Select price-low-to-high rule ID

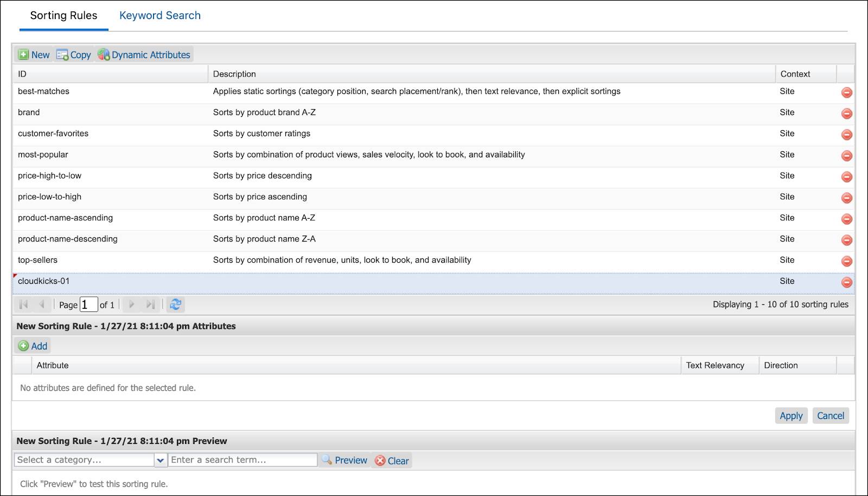click(x=49, y=197)
